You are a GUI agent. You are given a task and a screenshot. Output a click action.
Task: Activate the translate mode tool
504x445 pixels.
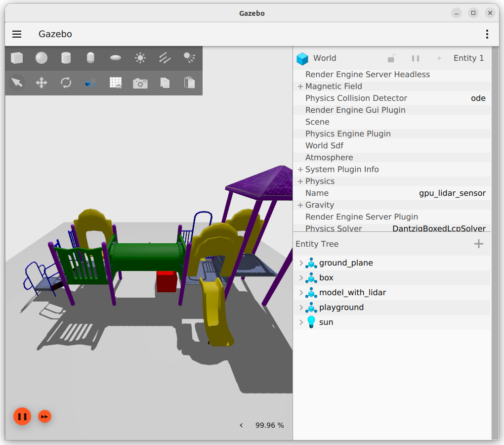(42, 83)
